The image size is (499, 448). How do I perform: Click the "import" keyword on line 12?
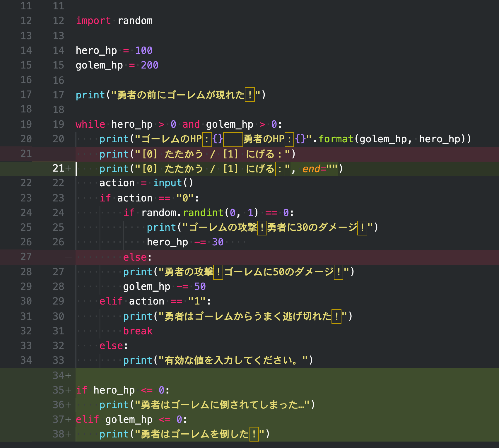coord(93,21)
